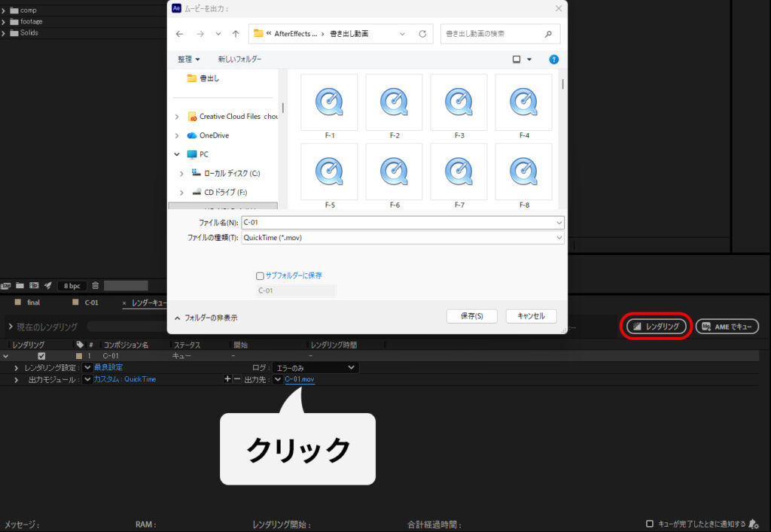771x532 pixels.
Task: Expand the PC tree node in sidebar
Action: point(178,154)
